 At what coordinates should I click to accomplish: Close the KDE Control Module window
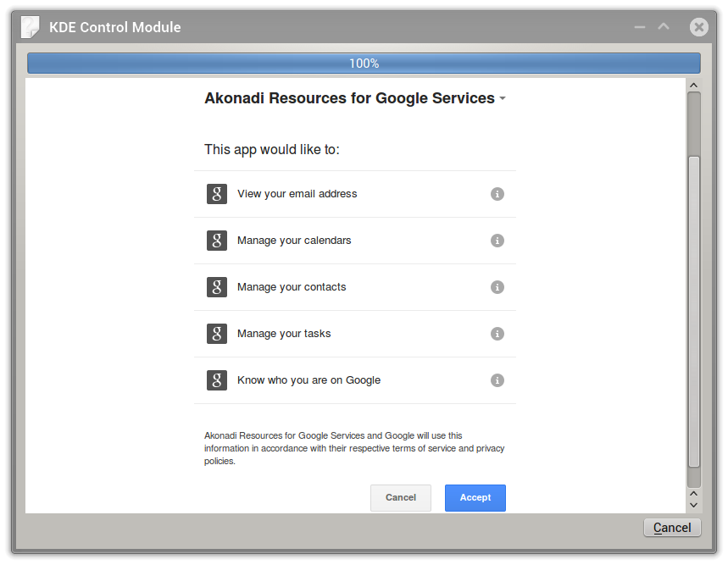pos(698,27)
